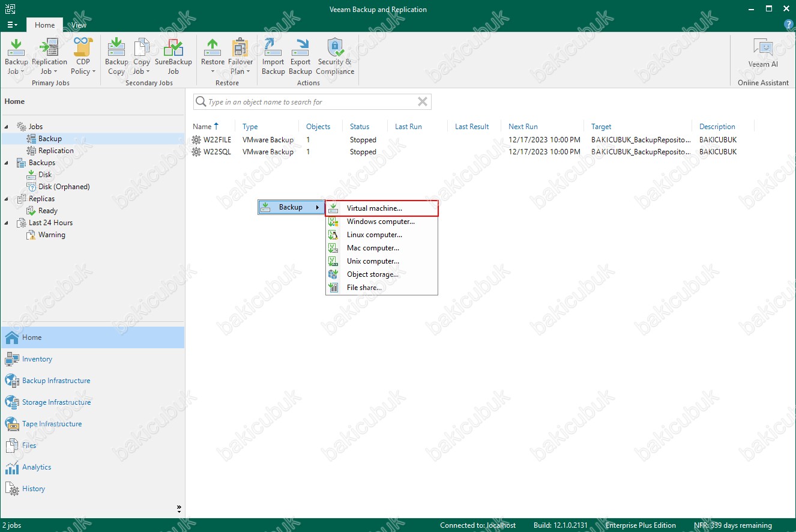Viewport: 796px width, 532px height.
Task: Click the Export Backup ribbon icon
Action: tap(300, 56)
